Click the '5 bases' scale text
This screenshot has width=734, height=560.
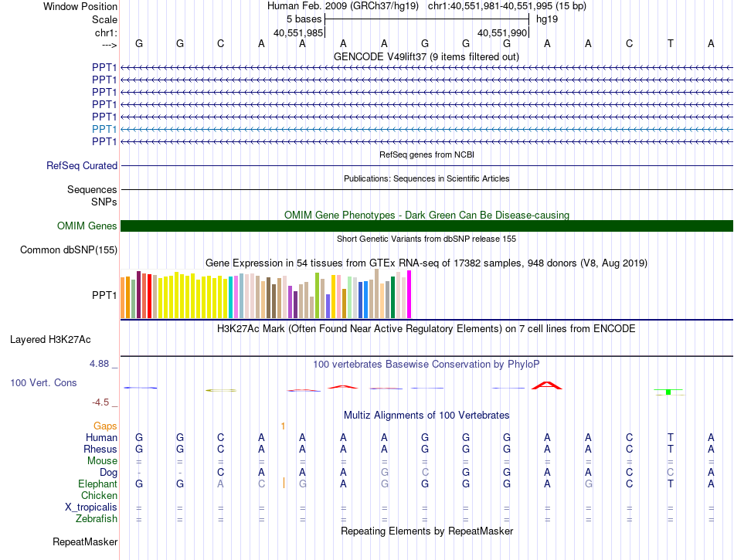304,19
